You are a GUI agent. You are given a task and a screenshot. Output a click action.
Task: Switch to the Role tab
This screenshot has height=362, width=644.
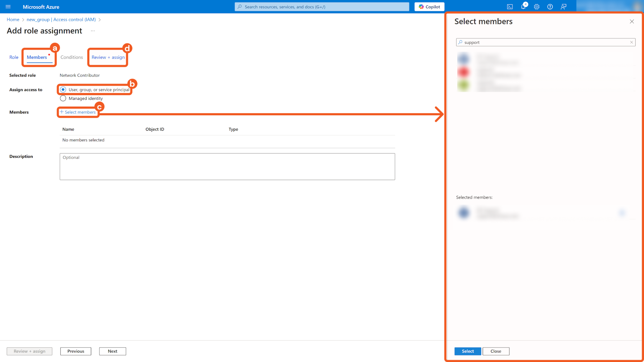(x=14, y=57)
